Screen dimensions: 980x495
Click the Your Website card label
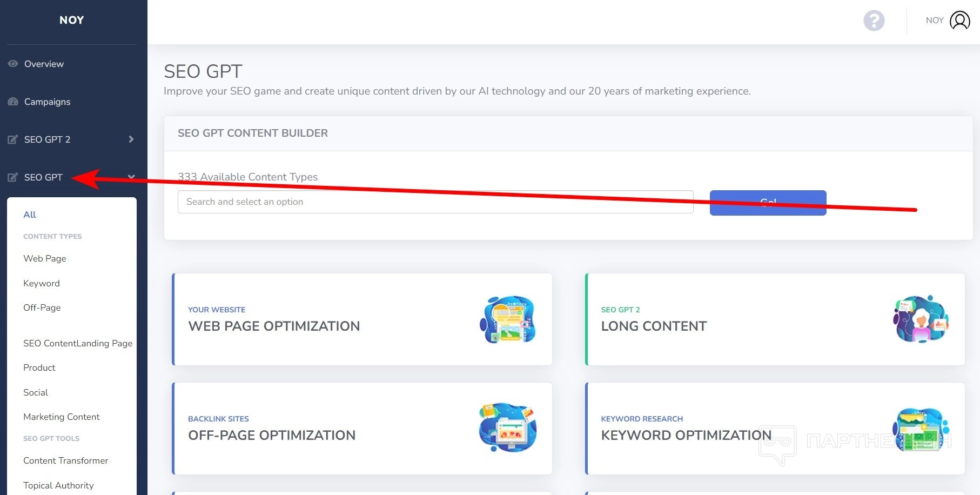[x=217, y=310]
